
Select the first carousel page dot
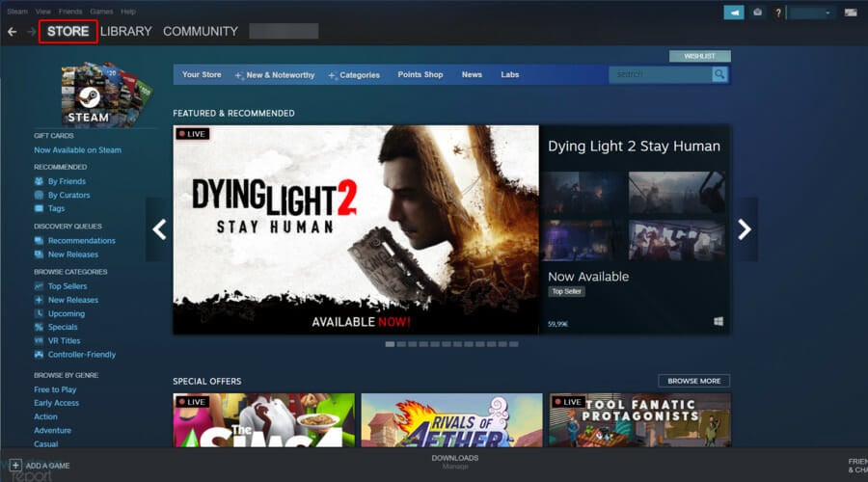390,344
